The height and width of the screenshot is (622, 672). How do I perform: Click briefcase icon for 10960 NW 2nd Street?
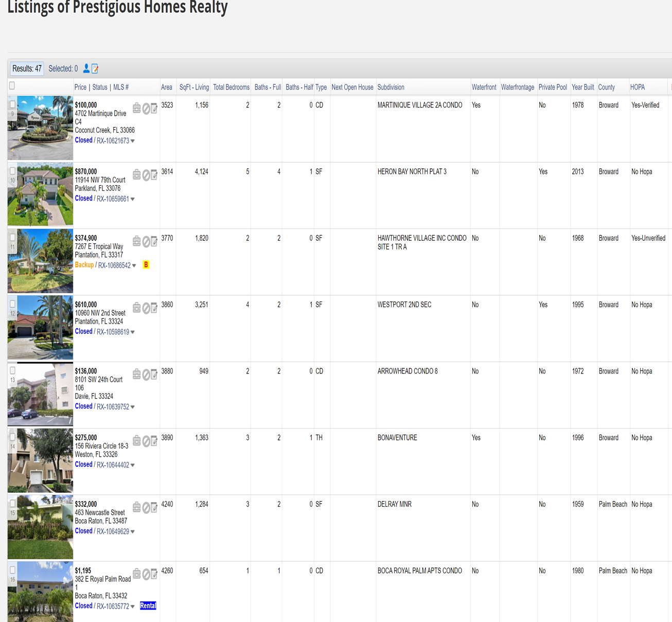tap(137, 308)
